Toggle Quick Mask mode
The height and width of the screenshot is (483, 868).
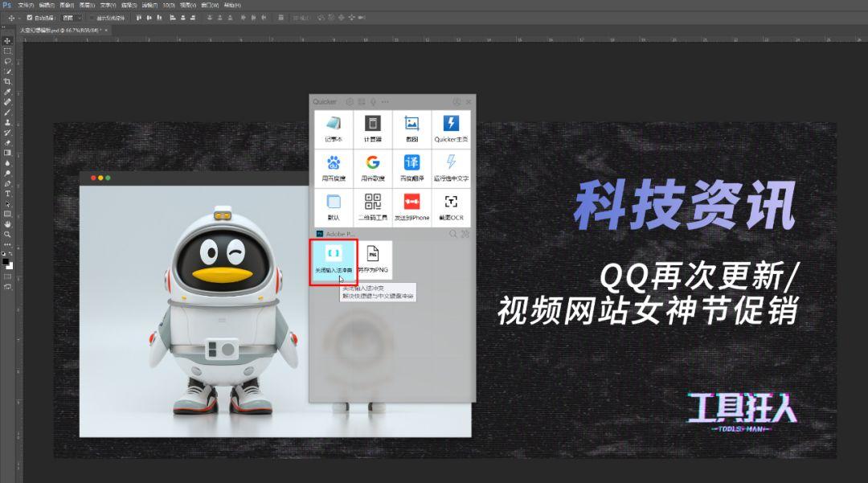tap(7, 276)
